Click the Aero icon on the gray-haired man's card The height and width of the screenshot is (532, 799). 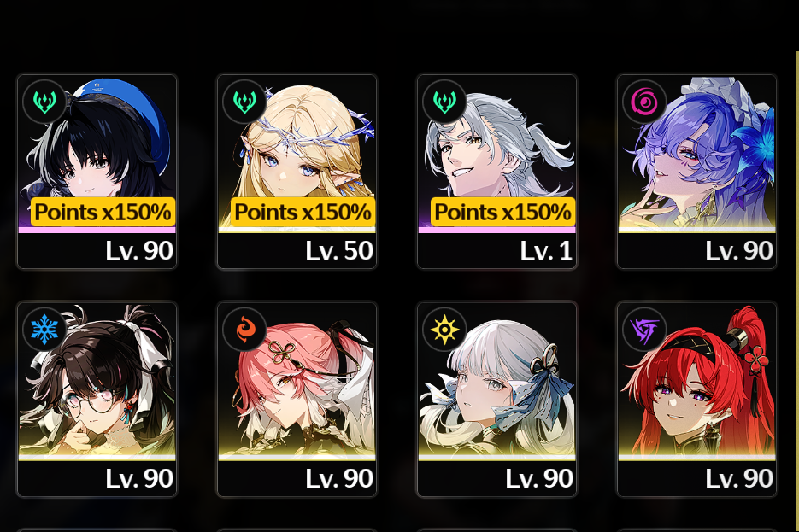click(x=444, y=102)
